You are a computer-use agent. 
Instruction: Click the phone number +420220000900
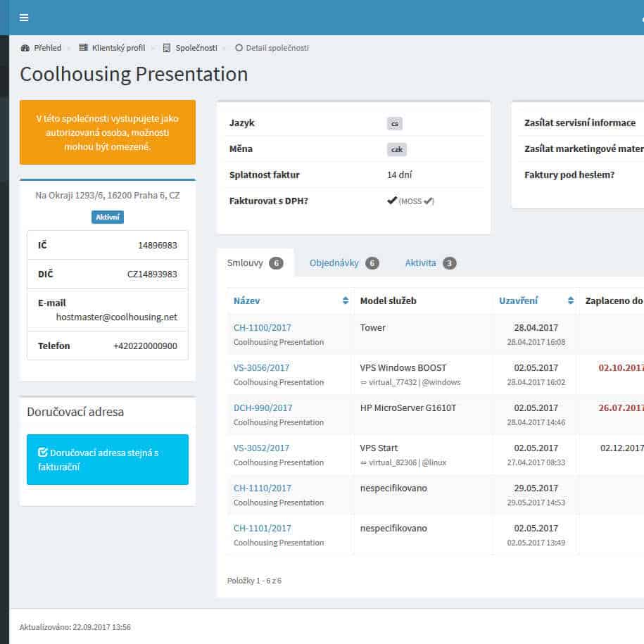[x=145, y=346]
